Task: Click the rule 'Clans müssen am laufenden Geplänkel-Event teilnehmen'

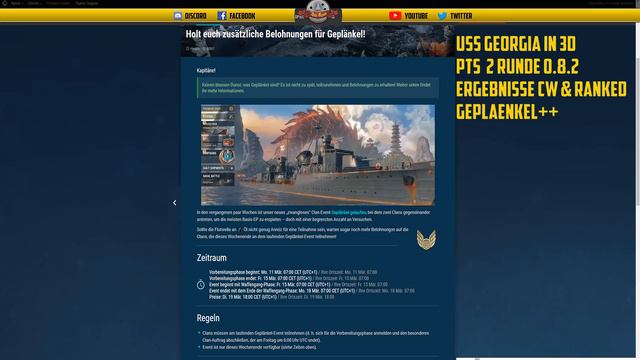Action: (x=316, y=336)
